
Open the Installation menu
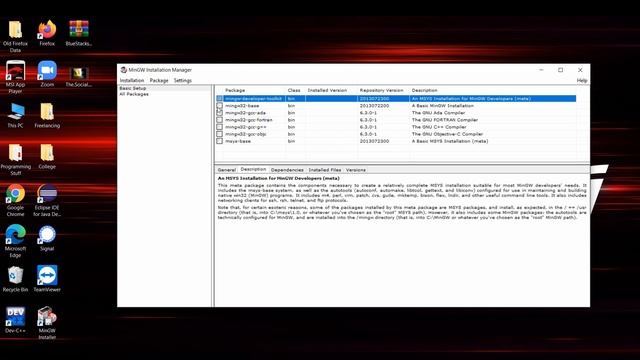click(x=132, y=80)
